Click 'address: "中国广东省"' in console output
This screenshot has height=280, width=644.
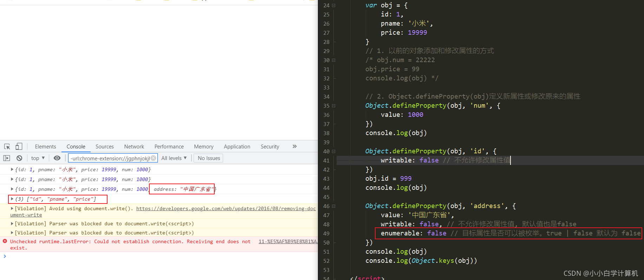183,189
